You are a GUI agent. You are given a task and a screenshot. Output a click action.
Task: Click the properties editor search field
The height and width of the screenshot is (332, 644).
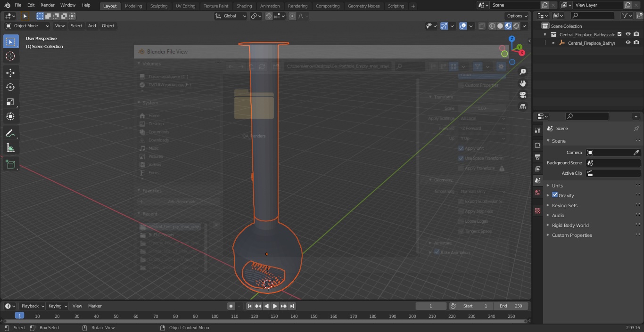click(586, 116)
